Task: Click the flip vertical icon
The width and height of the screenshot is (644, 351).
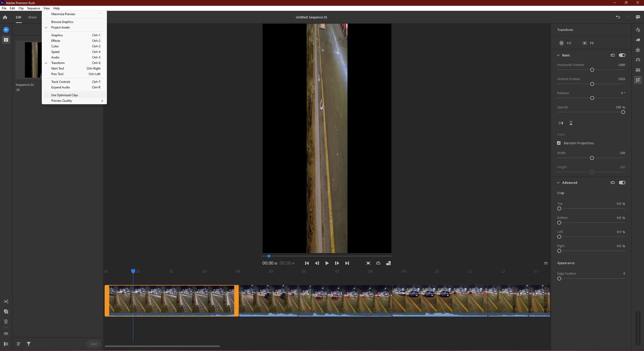Action: coord(571,123)
